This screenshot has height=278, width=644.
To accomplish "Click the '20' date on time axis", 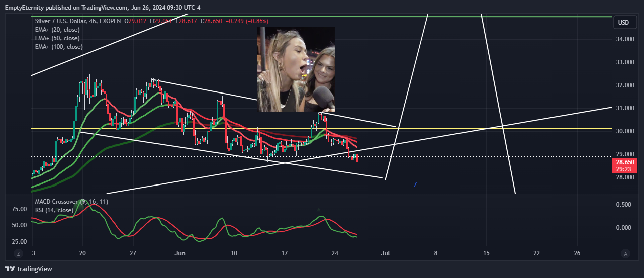I will [x=83, y=254].
